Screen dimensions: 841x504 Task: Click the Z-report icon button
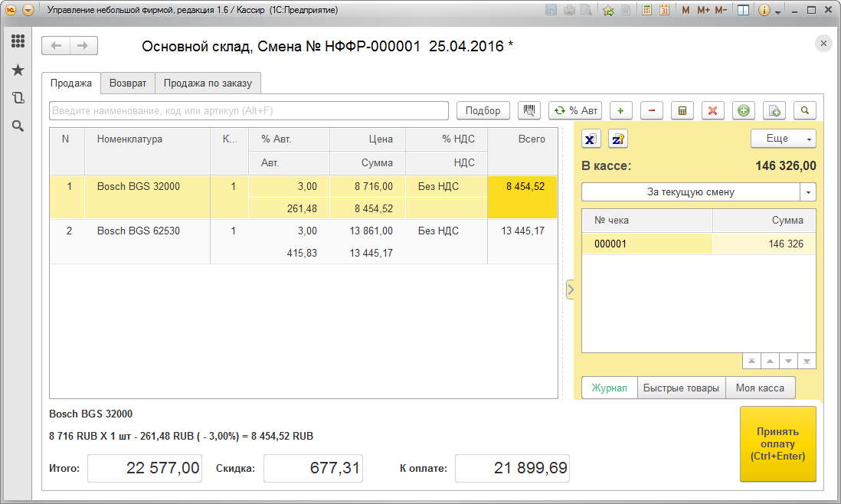click(618, 139)
